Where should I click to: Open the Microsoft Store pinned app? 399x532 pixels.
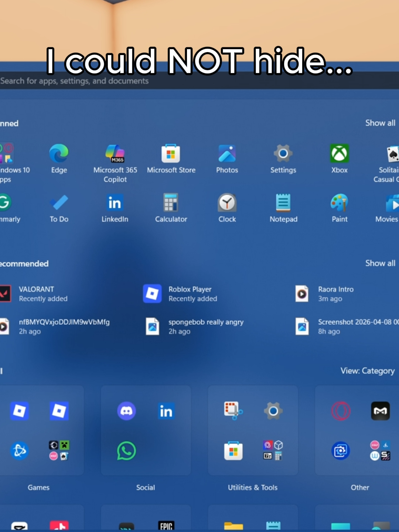coord(171,159)
